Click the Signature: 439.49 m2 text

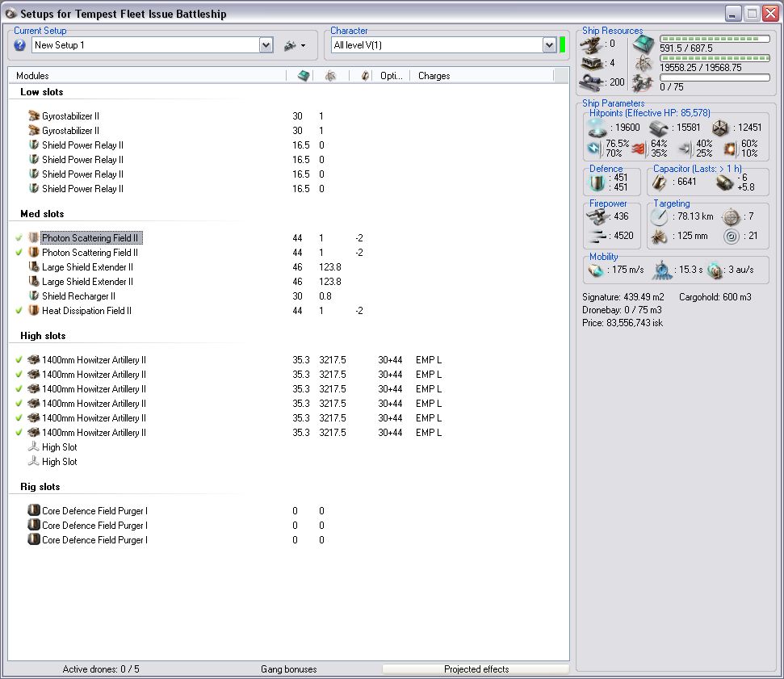tap(623, 297)
